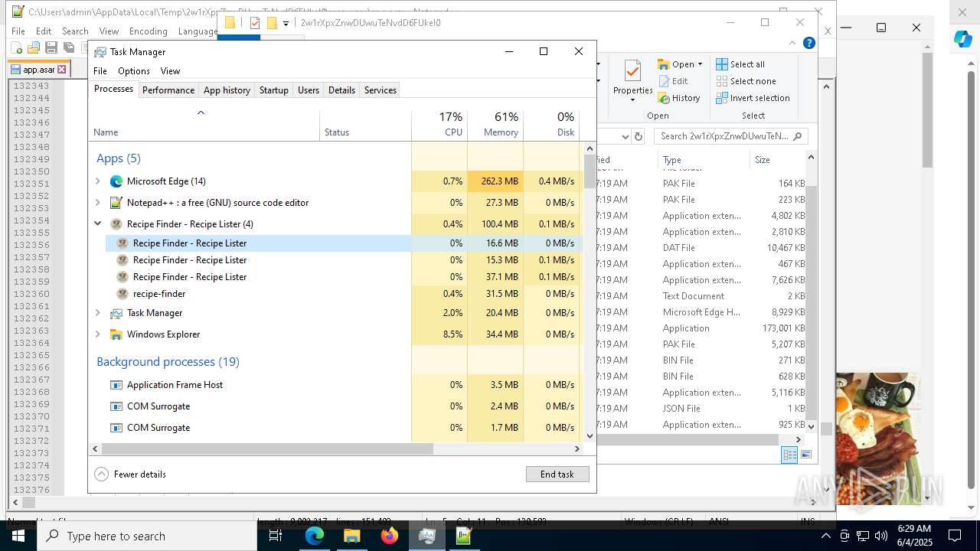The height and width of the screenshot is (551, 980).
Task: Click the recipe-finder process icon
Action: [x=122, y=294]
